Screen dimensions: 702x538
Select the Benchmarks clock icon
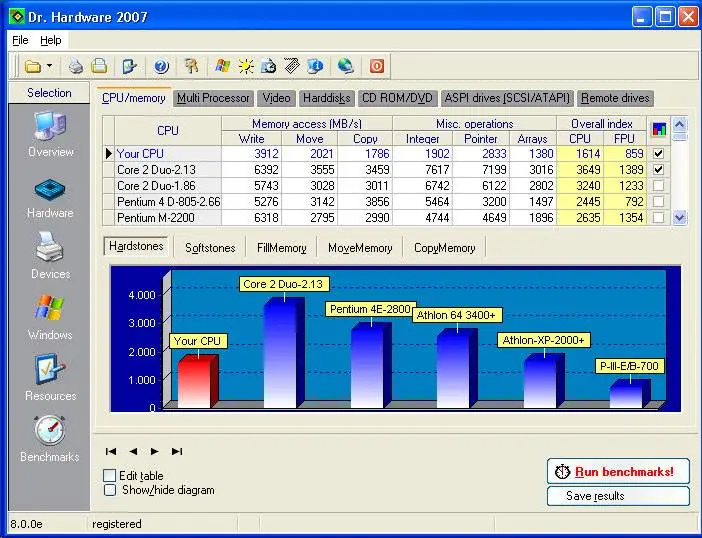click(49, 431)
